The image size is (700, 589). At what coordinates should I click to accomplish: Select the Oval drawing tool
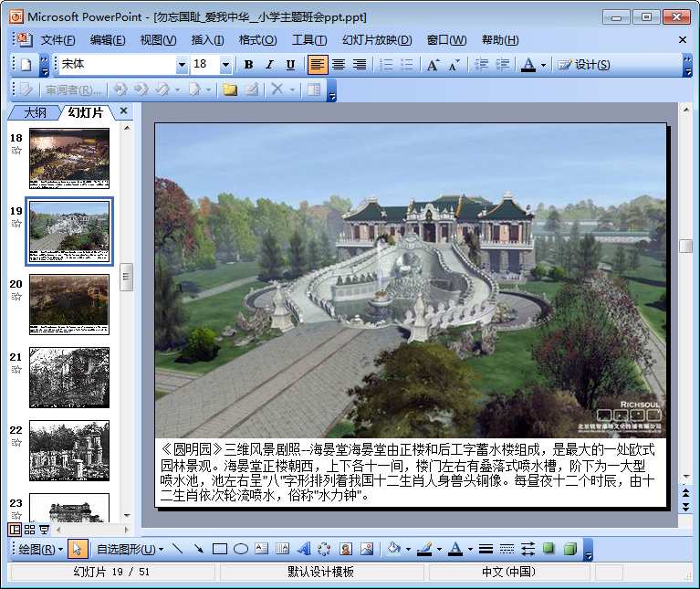241,549
